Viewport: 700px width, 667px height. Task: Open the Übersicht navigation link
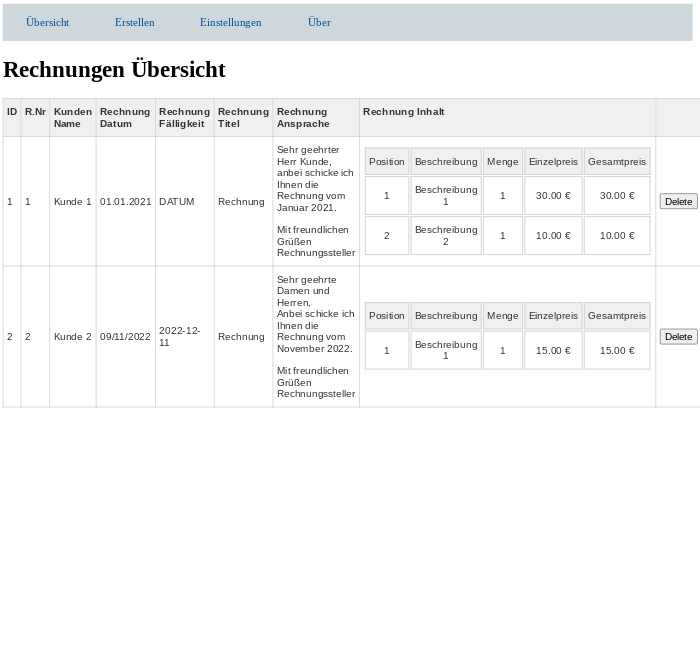click(x=47, y=22)
